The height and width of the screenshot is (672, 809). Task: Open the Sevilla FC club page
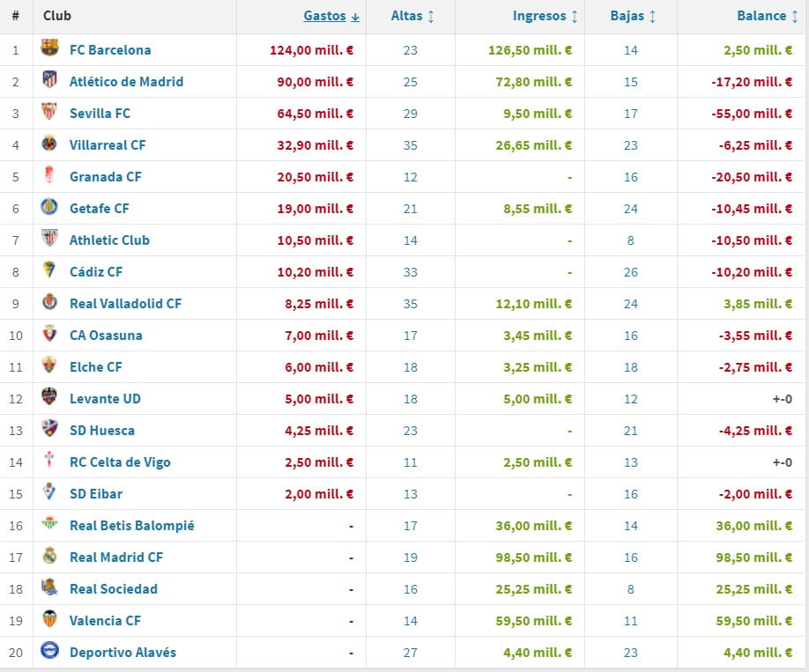tap(100, 114)
